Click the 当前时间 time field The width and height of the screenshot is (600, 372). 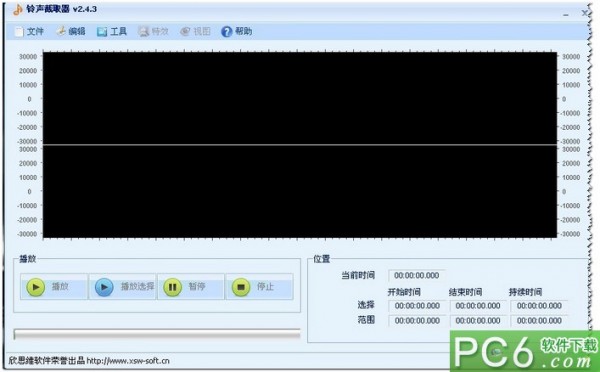[417, 275]
